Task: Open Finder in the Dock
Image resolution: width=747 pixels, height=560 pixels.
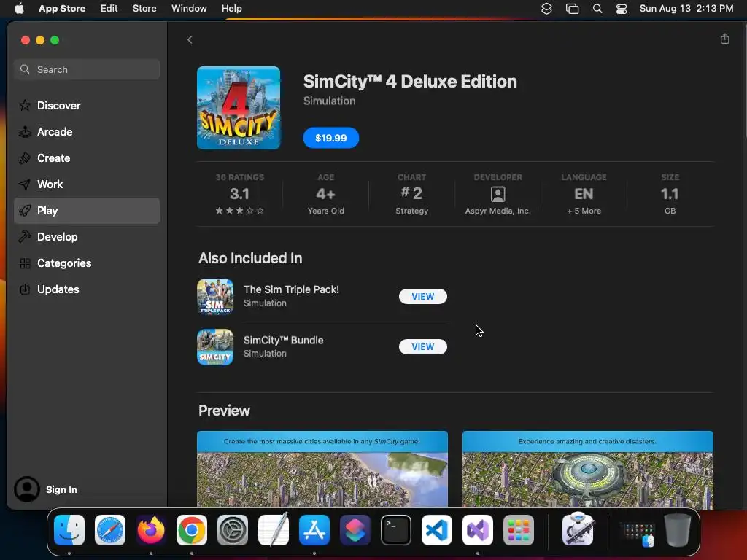Action: coord(69,530)
